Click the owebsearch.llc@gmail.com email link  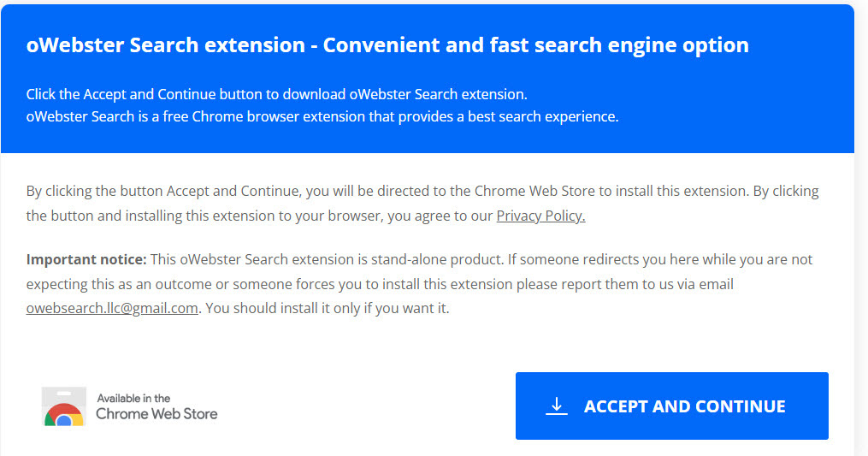[112, 308]
